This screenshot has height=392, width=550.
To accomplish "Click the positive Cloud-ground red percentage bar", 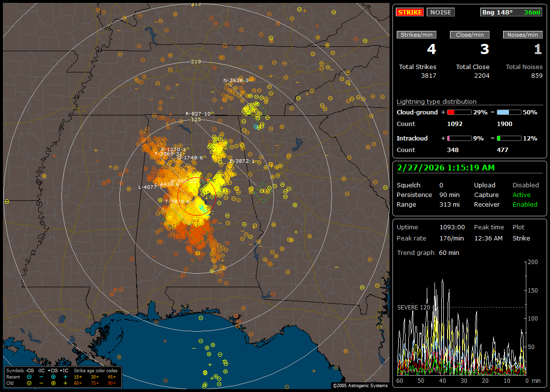I will click(x=459, y=112).
